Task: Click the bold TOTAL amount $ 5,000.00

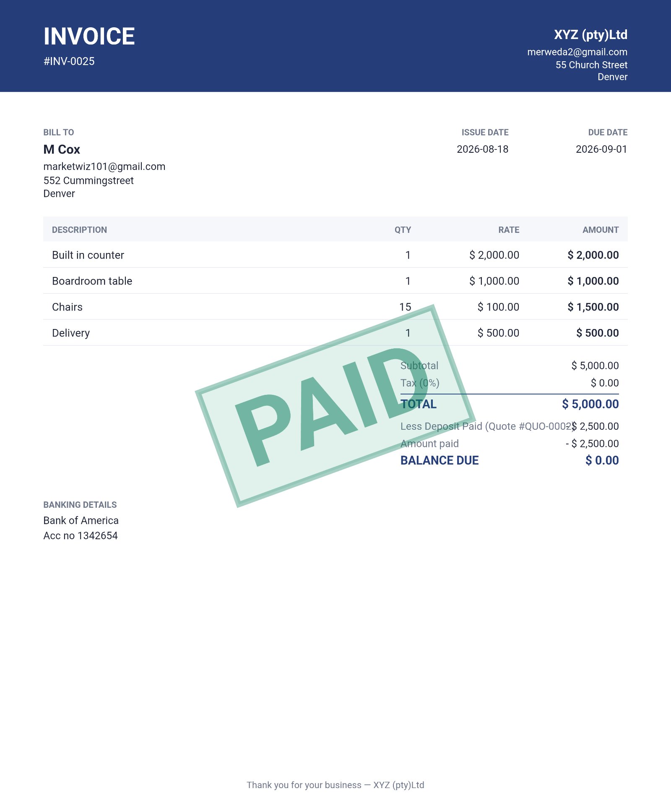Action: point(590,404)
